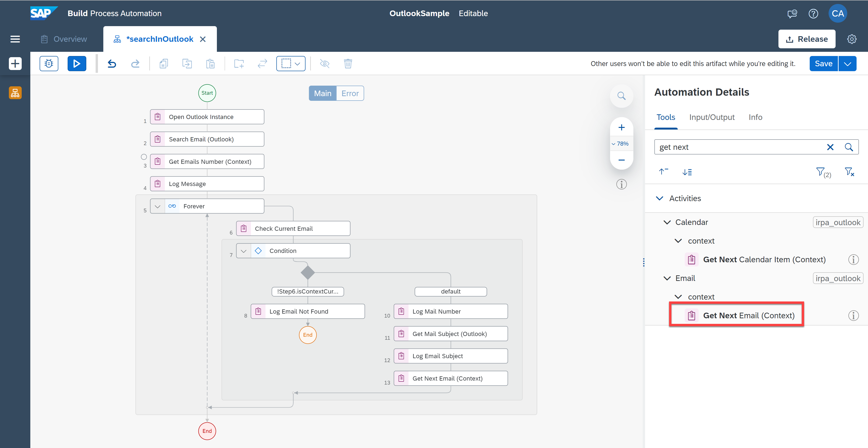Open the Save options dropdown arrow
Viewport: 868px width, 448px height.
[x=847, y=63]
